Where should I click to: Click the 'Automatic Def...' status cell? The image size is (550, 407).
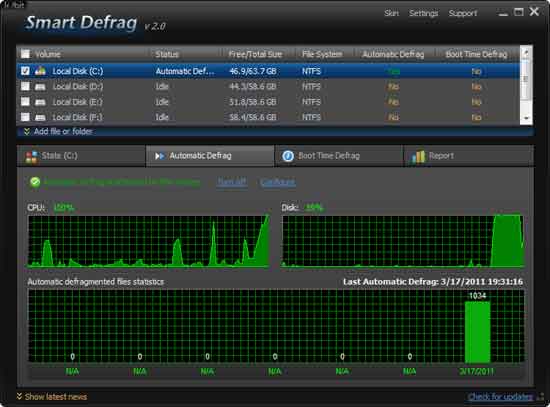pos(185,71)
